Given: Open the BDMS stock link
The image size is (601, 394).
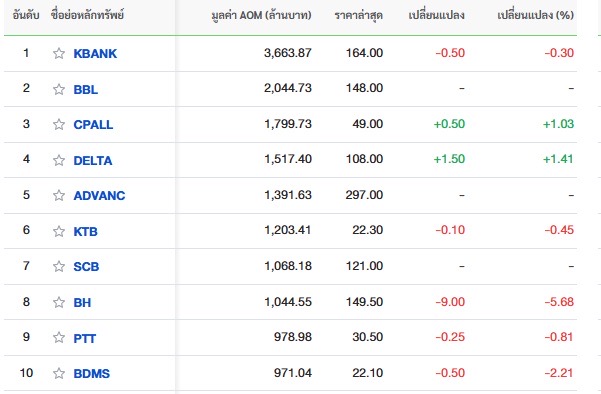Looking at the screenshot, I should 92,374.
